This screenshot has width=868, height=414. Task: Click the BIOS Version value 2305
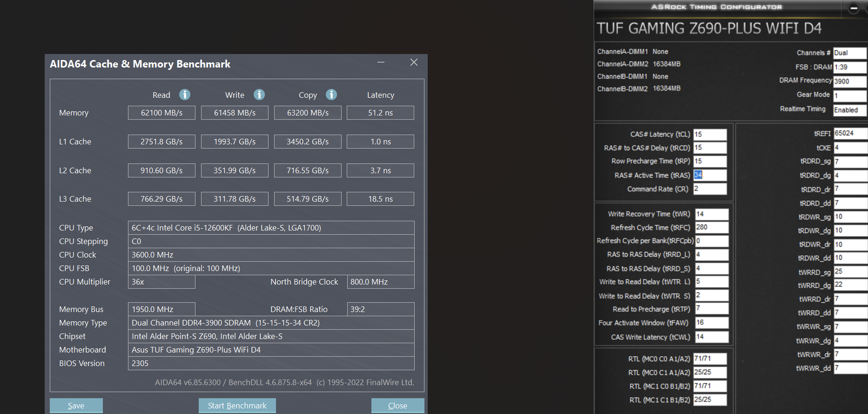coord(271,363)
